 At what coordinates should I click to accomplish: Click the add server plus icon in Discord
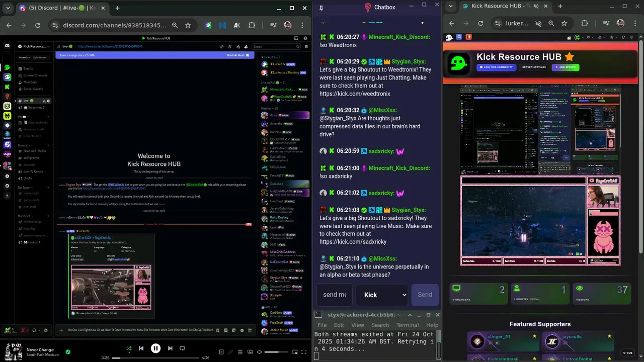pyautogui.click(x=7, y=176)
